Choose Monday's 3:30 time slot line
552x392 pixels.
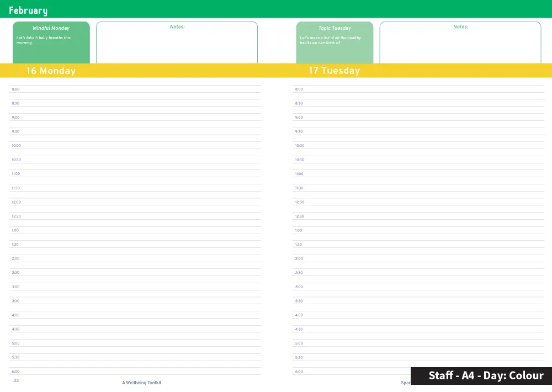point(135,301)
